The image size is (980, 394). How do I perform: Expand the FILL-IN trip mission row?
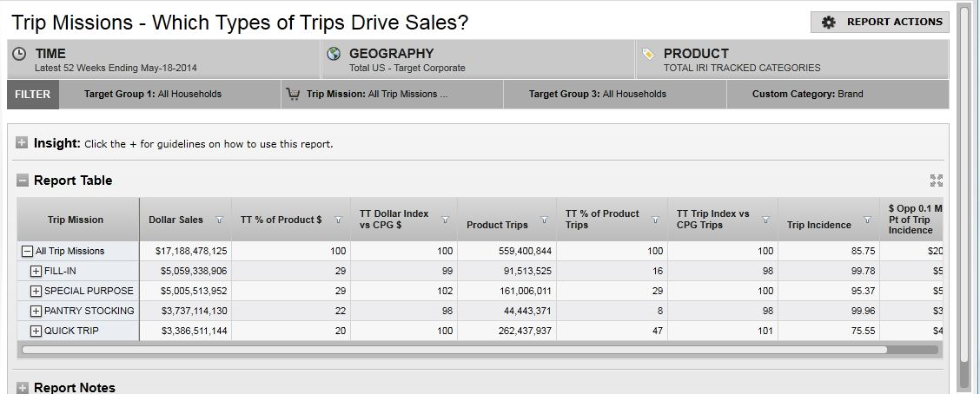pos(36,272)
